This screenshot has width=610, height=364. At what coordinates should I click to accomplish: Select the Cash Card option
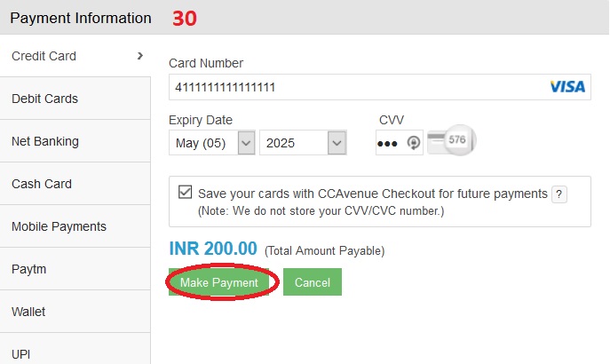pos(42,184)
